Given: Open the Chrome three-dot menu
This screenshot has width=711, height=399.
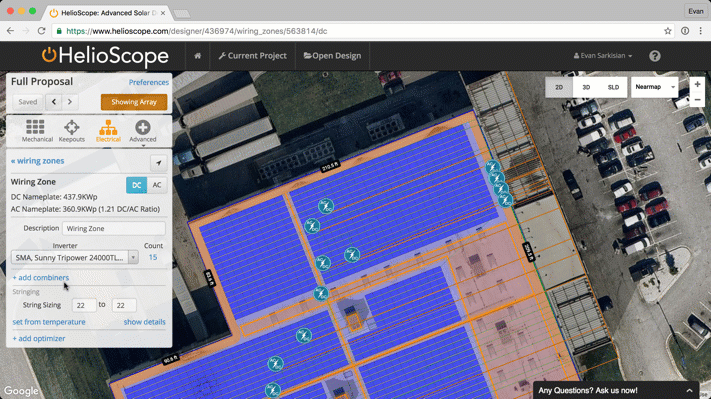Looking at the screenshot, I should pyautogui.click(x=701, y=31).
